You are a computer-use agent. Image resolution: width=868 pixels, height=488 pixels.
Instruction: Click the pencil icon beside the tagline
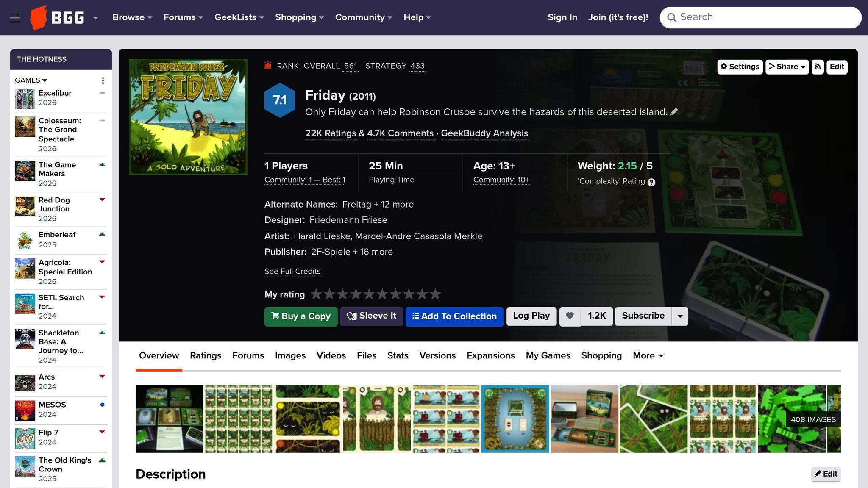tap(674, 112)
